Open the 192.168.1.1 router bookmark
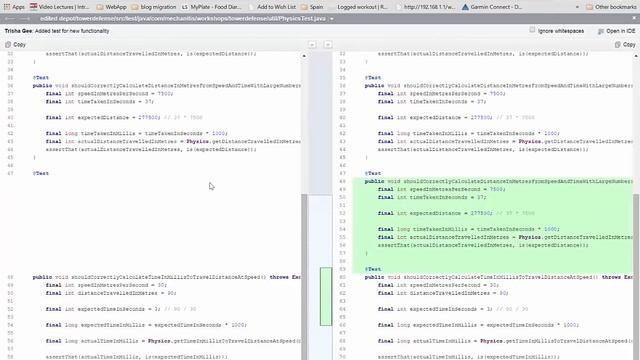 tap(425, 7)
